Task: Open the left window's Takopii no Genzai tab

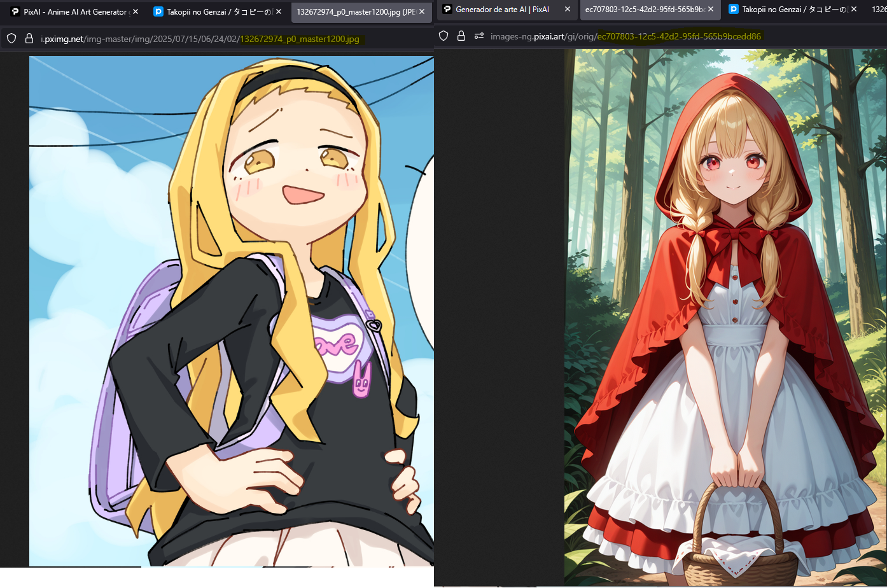Action: coord(218,11)
